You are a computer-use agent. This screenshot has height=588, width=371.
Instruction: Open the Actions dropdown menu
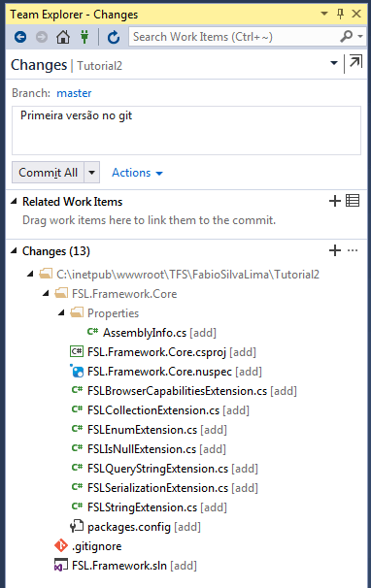(x=137, y=173)
